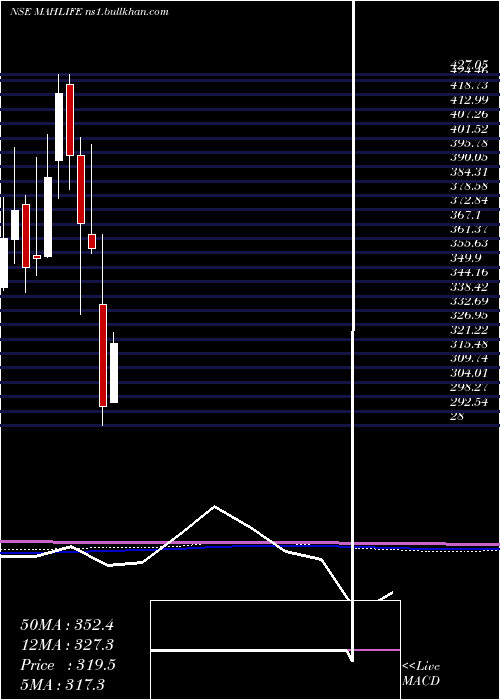Click the 401.52 price axis label
The width and height of the screenshot is (500, 700).
[469, 129]
